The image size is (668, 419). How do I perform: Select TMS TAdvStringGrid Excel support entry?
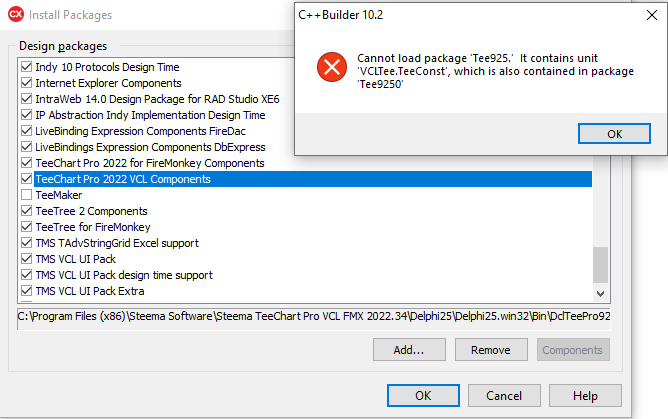point(117,243)
